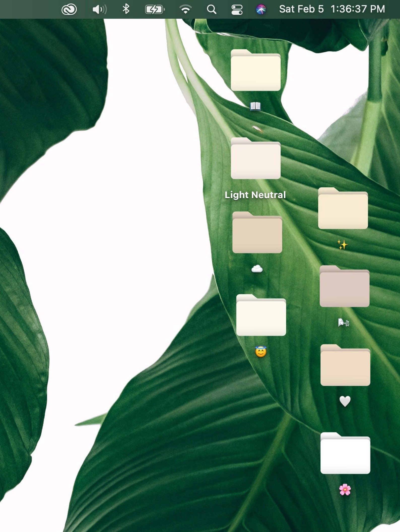This screenshot has height=532, width=400.
Task: Open Spotlight search magnifier icon
Action: coord(212,10)
